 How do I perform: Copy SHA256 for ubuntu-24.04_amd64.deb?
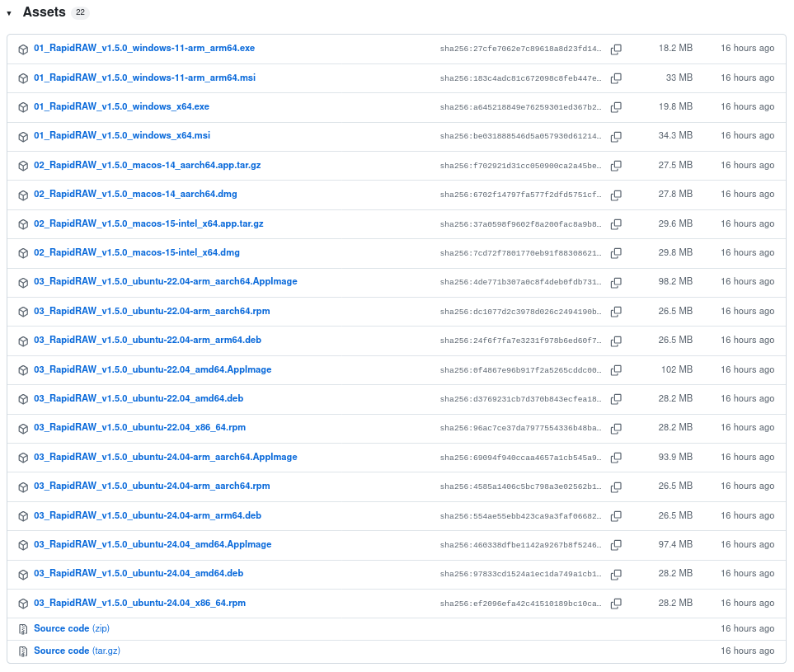(616, 574)
